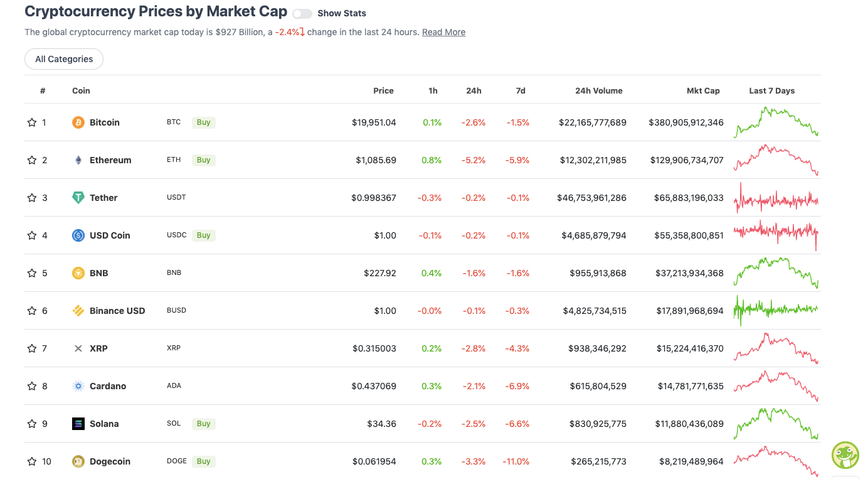The image size is (868, 479).
Task: Click Buy button for USD Coin
Action: (x=204, y=235)
